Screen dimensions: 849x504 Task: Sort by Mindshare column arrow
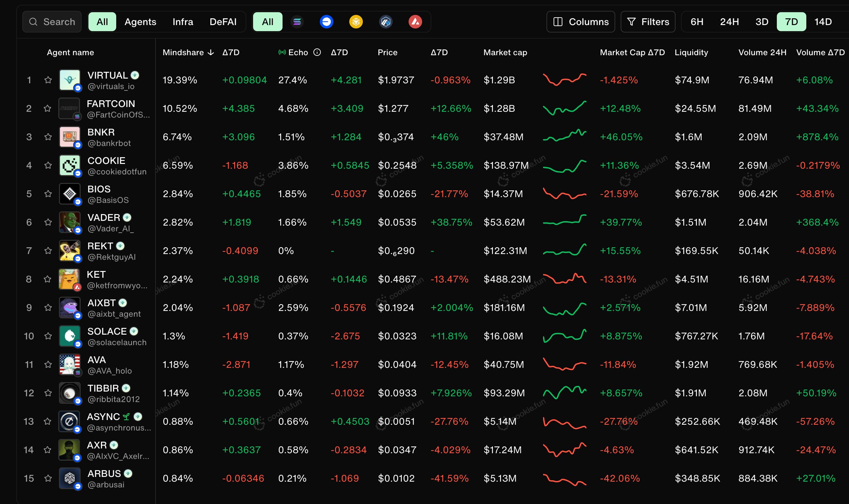211,52
